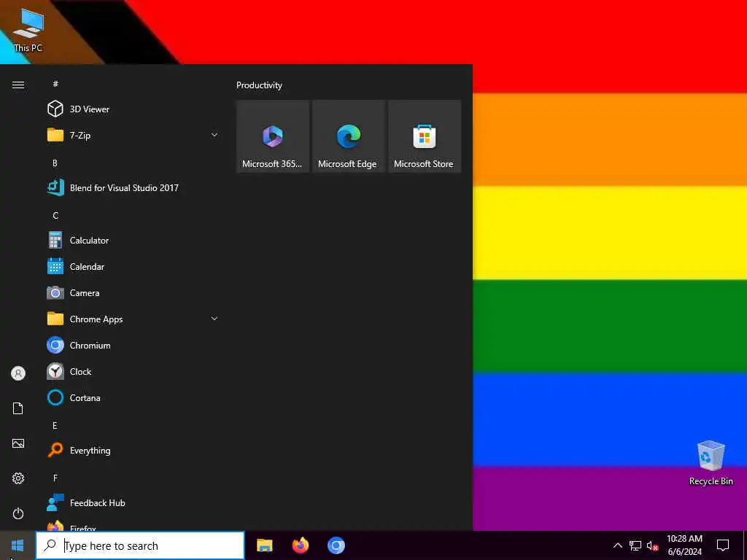Open the Microsoft Edge tile
The height and width of the screenshot is (560, 747).
tap(349, 136)
